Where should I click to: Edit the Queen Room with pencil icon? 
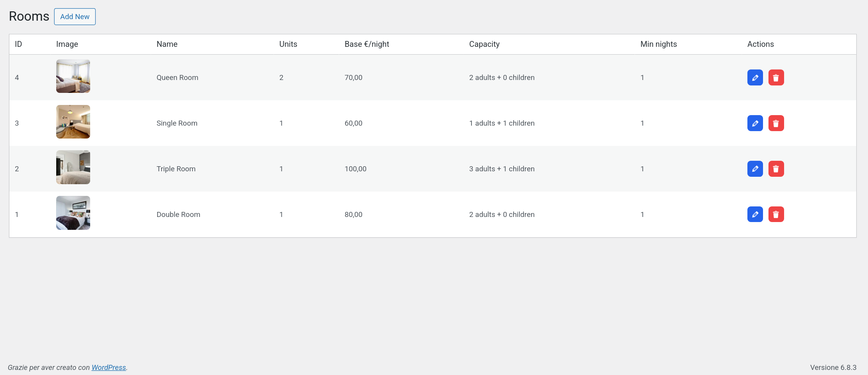click(x=755, y=77)
